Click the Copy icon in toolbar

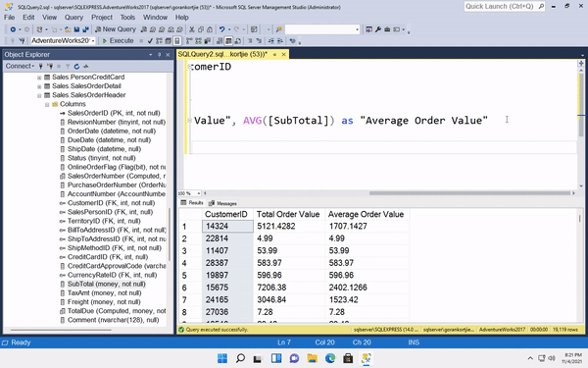click(x=201, y=29)
